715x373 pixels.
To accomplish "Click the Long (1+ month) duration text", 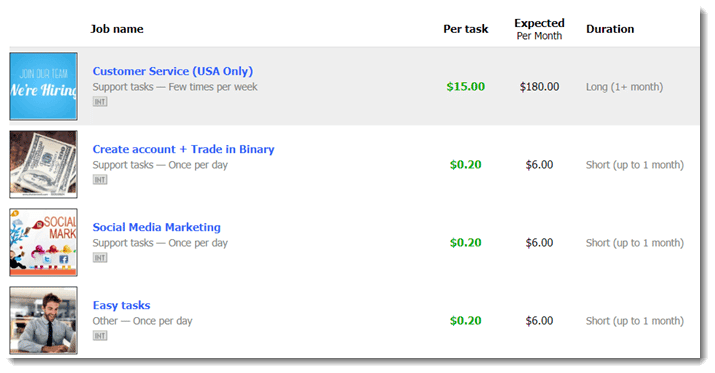I will coord(624,87).
